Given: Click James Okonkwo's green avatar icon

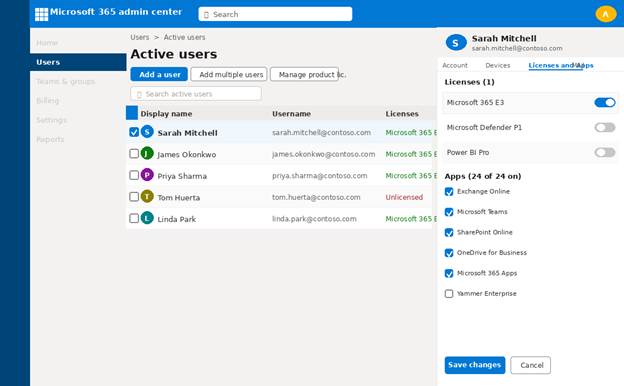Looking at the screenshot, I should coord(147,153).
